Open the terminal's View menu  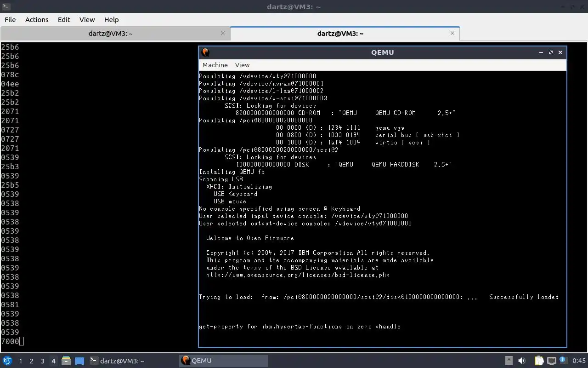(x=87, y=20)
